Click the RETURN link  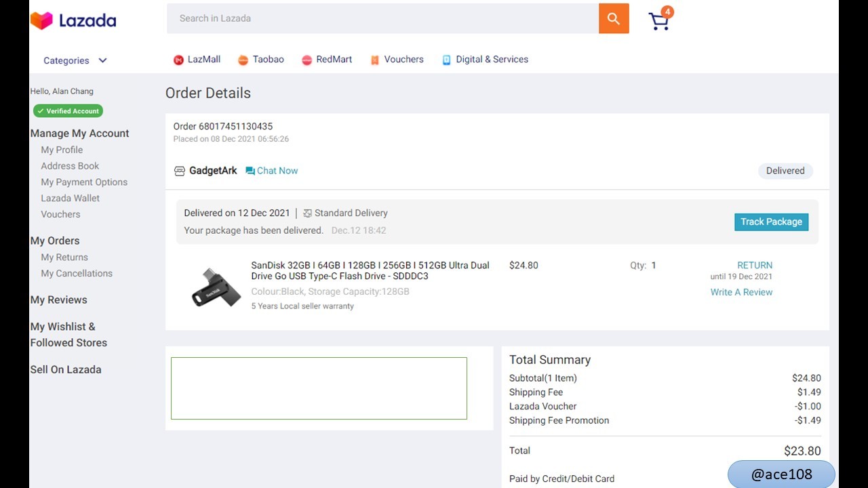(x=755, y=265)
